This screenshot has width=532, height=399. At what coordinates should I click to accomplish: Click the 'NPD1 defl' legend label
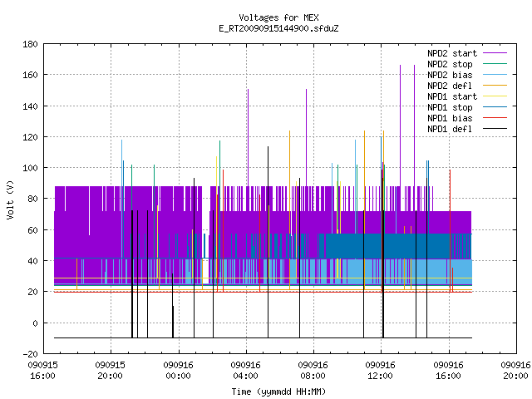click(450, 130)
